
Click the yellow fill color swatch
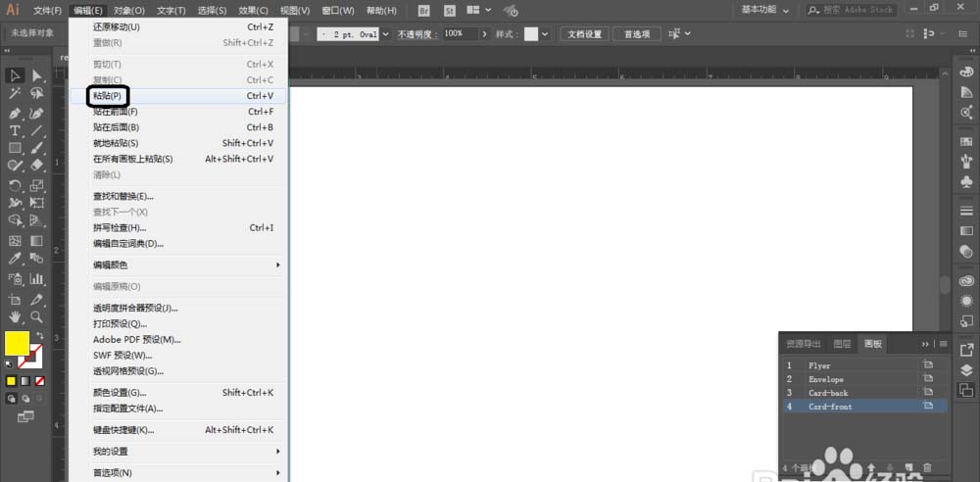pos(17,344)
